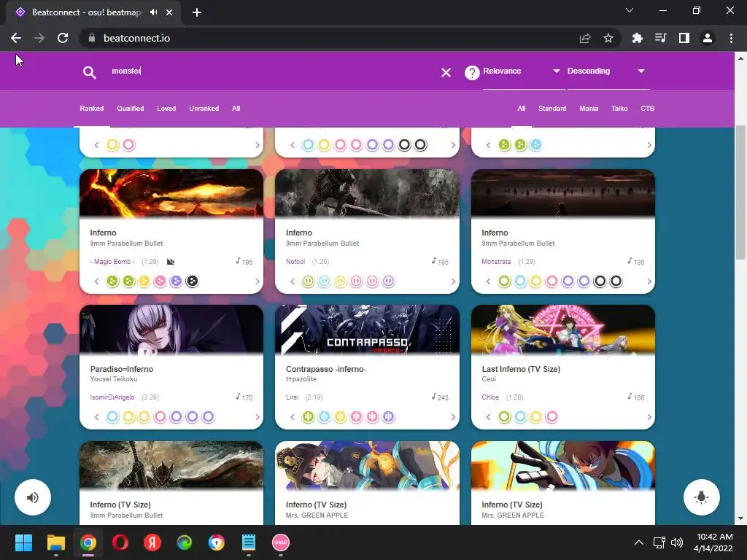Viewport: 747px width, 560px height.
Task: Click last purple mania difficulty icon on Nofool card
Action: pyautogui.click(x=388, y=281)
